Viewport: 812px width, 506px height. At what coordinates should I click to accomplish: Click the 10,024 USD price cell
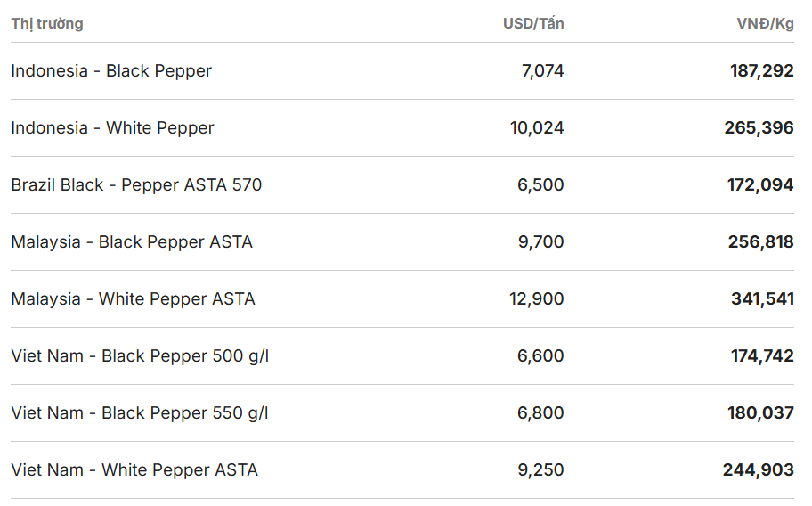click(537, 128)
